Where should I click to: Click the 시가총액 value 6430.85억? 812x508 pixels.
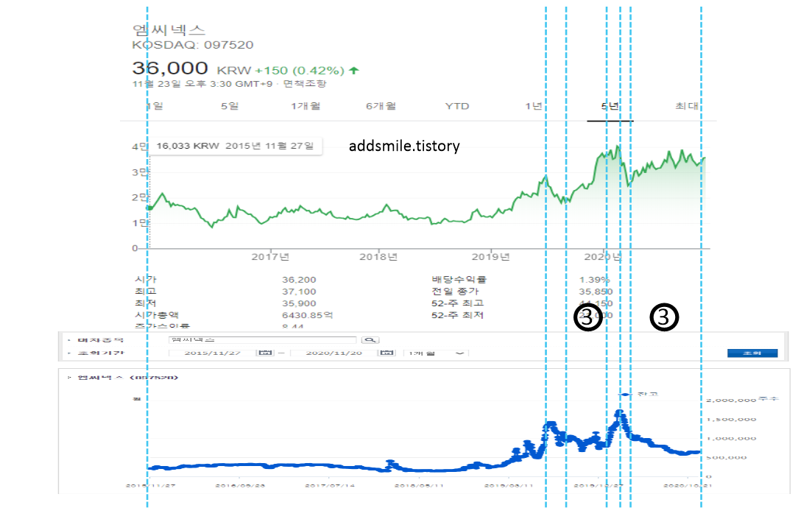point(308,315)
